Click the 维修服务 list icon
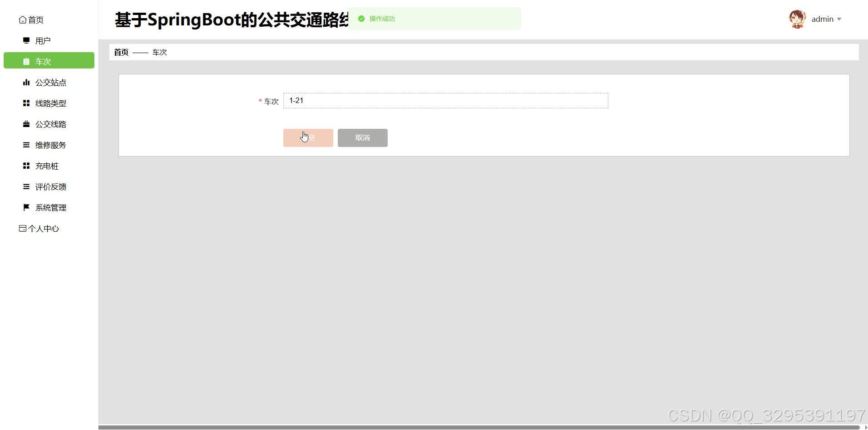868x430 pixels. click(26, 145)
